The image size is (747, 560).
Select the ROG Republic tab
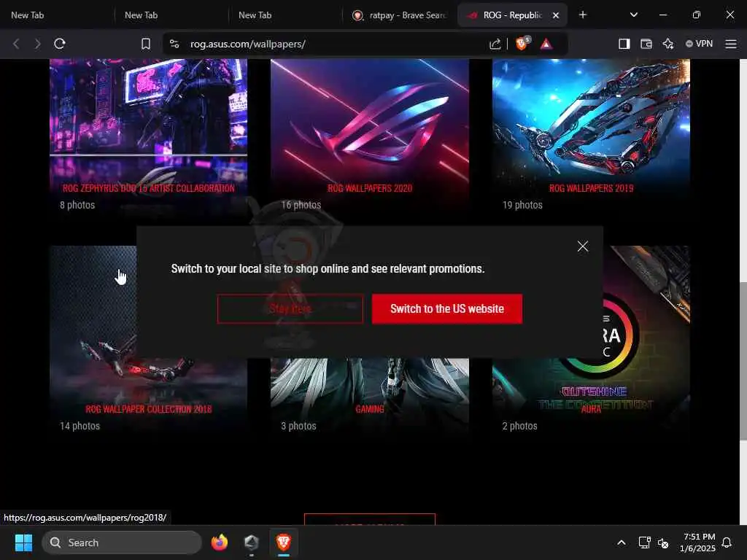tap(512, 15)
